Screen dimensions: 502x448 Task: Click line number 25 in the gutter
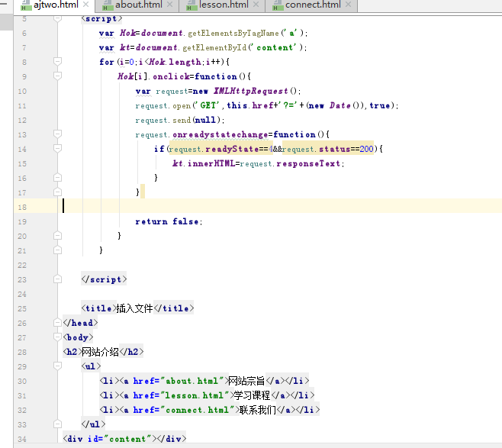[22, 308]
